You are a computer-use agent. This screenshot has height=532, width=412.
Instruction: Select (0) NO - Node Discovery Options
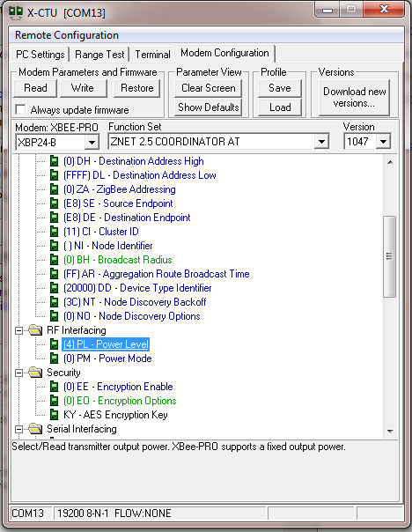tap(131, 316)
